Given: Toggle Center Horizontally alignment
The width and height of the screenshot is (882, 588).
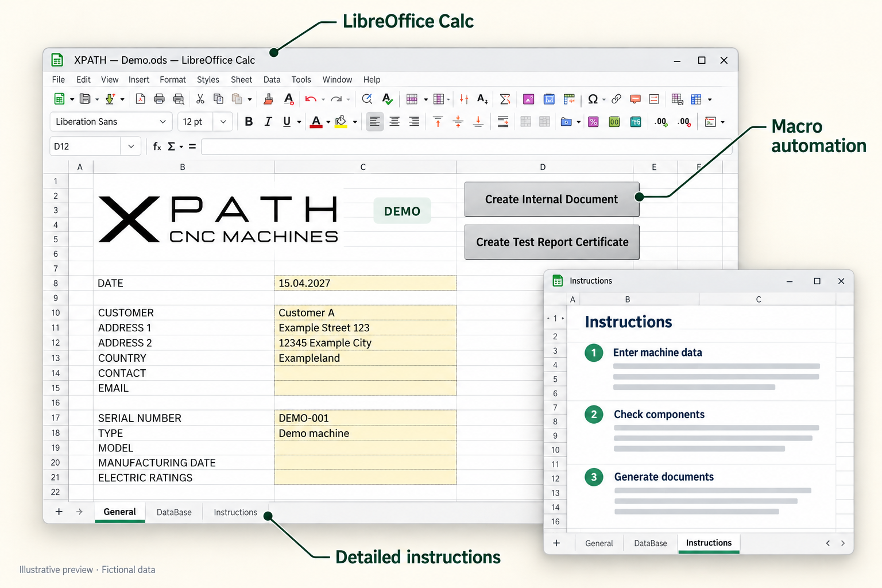Looking at the screenshot, I should 394,122.
